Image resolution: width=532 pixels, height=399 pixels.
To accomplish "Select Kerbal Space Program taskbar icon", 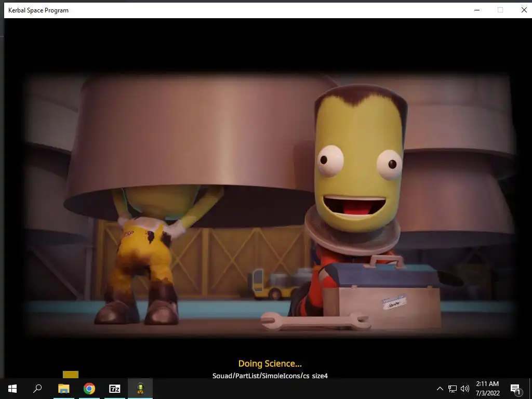I will [x=140, y=389].
